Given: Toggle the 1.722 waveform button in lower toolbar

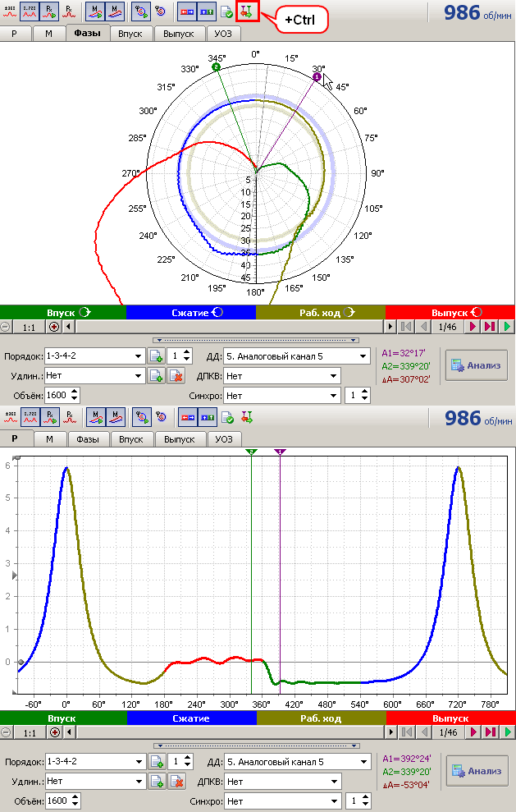Looking at the screenshot, I should [30, 417].
